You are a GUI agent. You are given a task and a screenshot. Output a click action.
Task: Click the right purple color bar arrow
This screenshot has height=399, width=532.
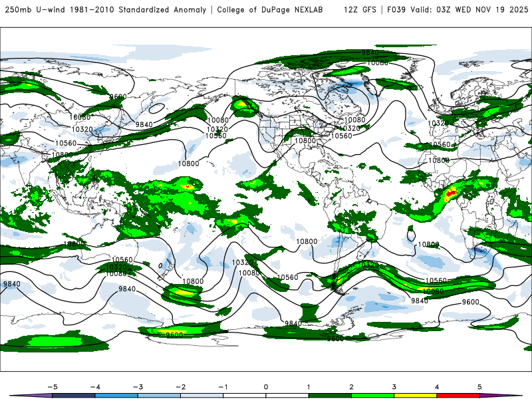point(501,396)
